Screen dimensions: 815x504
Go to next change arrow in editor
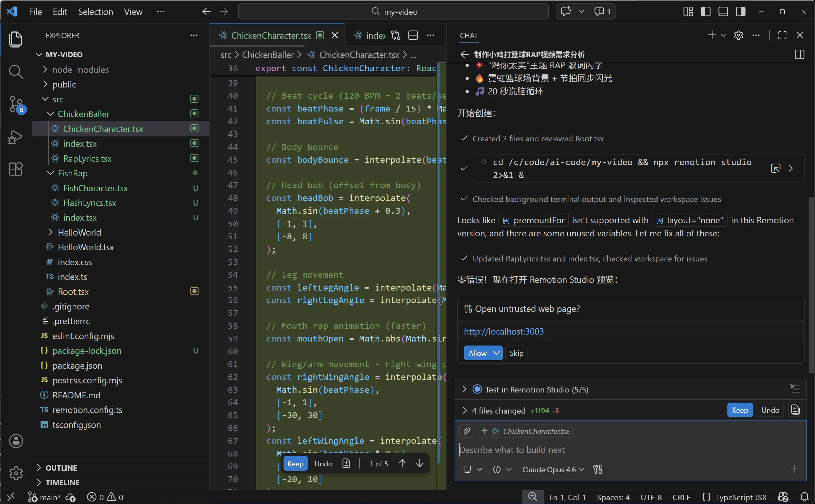[x=419, y=463]
